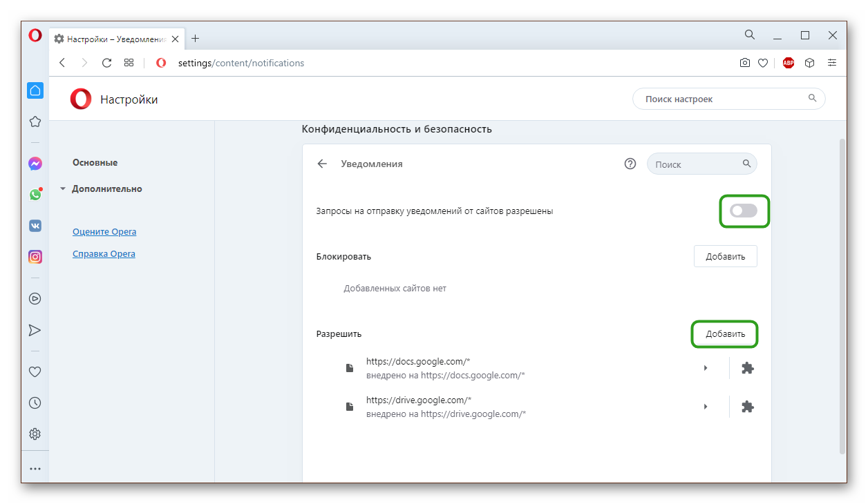Viewport: 868px width, 504px height.
Task: Click Добавить next to Разрешить
Action: [x=725, y=334]
